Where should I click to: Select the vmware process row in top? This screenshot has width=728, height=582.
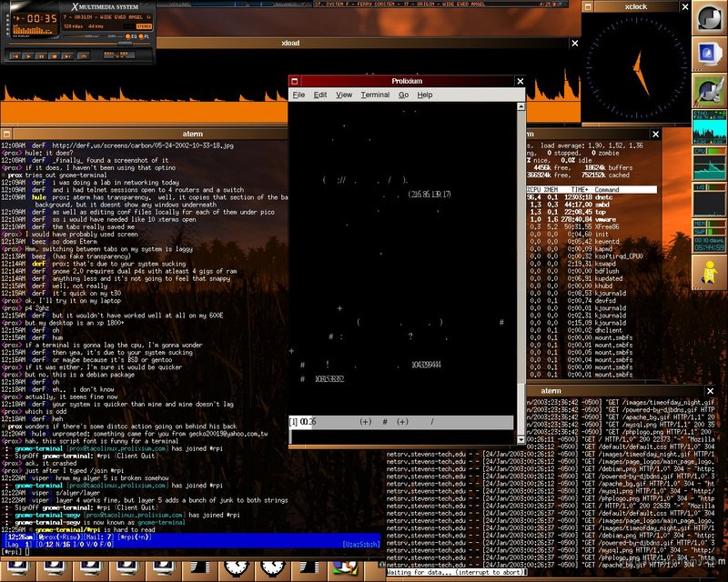[592, 219]
